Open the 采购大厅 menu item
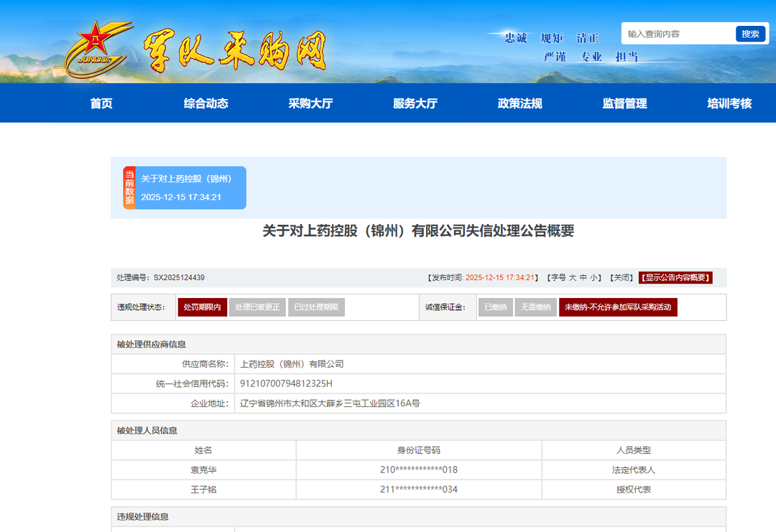The height and width of the screenshot is (532, 776). point(310,103)
